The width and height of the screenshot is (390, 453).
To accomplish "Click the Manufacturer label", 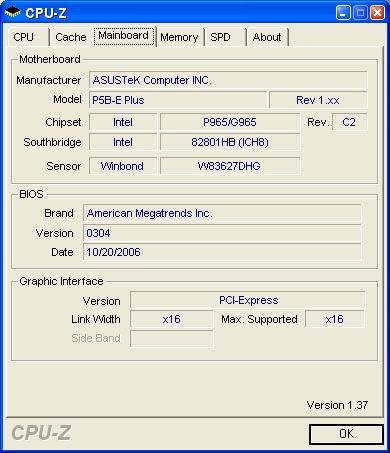I will pyautogui.click(x=49, y=80).
